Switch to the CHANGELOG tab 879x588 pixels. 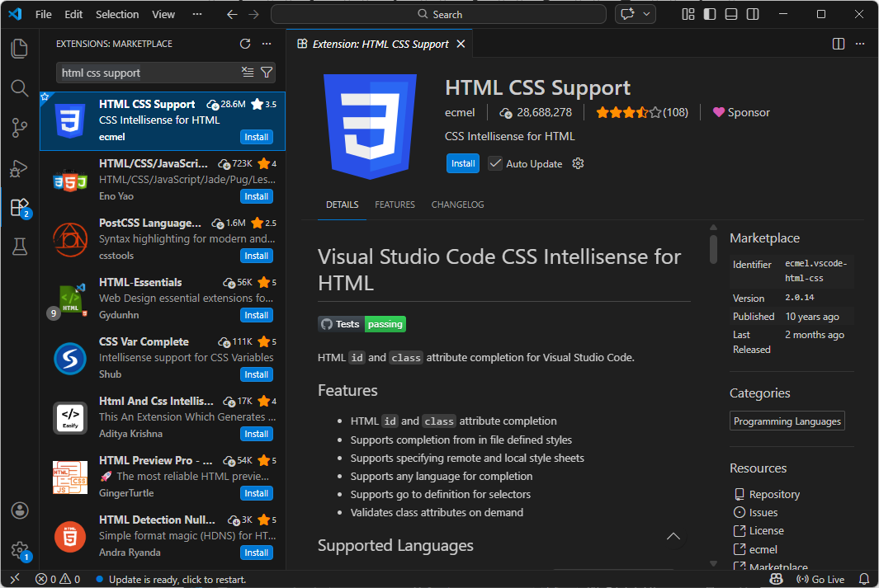457,205
